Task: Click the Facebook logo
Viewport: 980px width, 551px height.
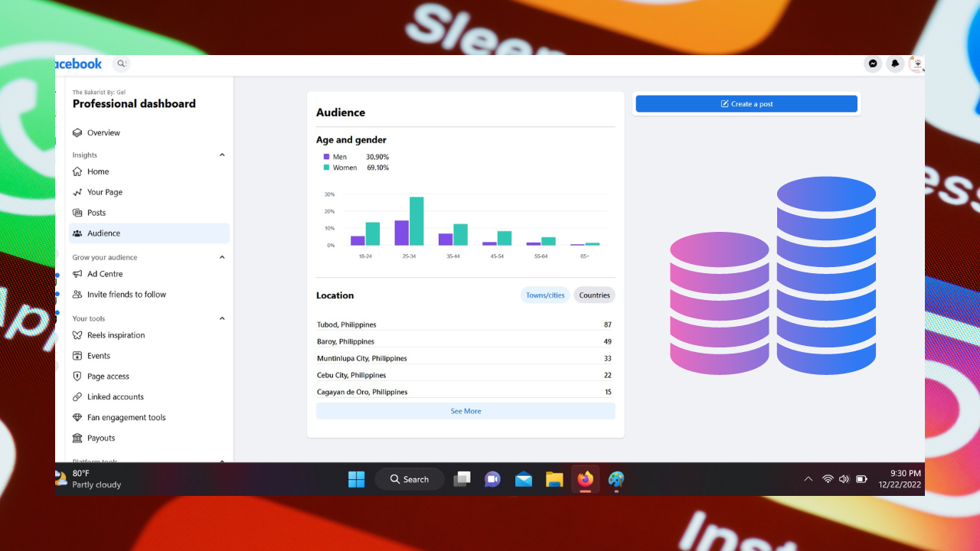Action: coord(78,64)
